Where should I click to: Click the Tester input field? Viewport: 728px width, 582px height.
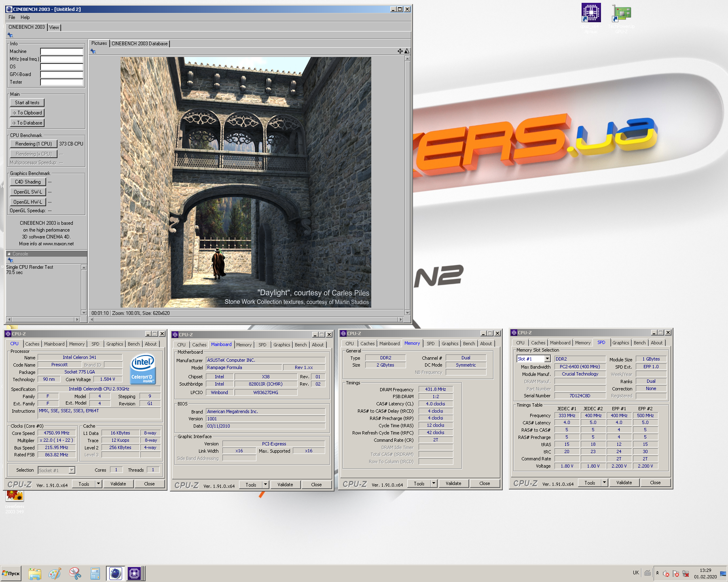tap(62, 82)
